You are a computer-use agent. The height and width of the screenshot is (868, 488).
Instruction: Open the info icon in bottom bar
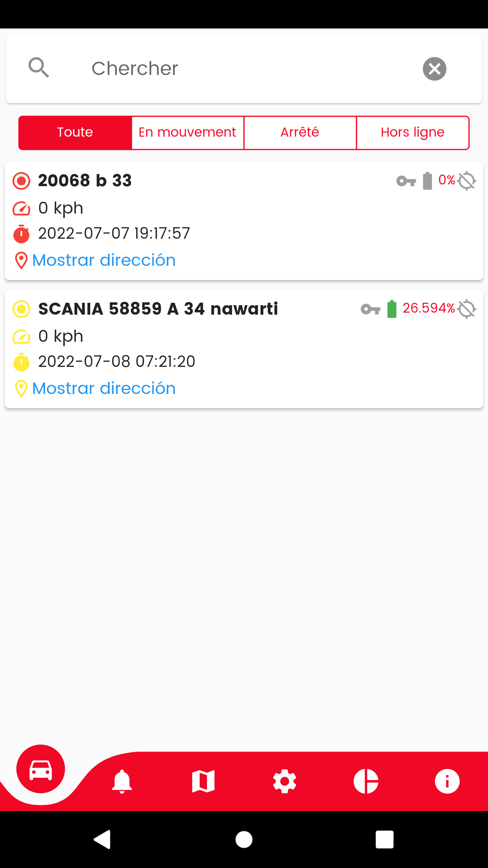click(447, 781)
